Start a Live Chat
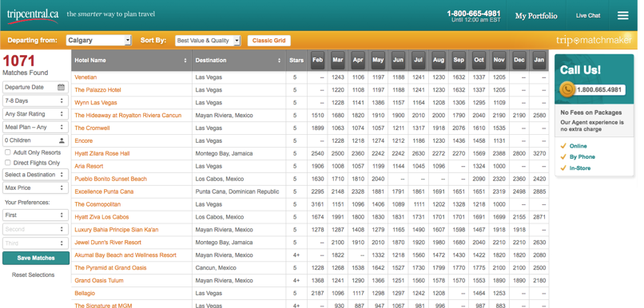The height and width of the screenshot is (308, 644). [588, 16]
